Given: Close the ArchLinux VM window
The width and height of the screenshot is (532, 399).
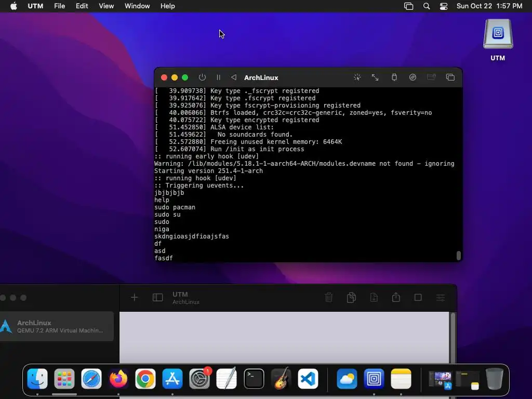Looking at the screenshot, I should (164, 77).
